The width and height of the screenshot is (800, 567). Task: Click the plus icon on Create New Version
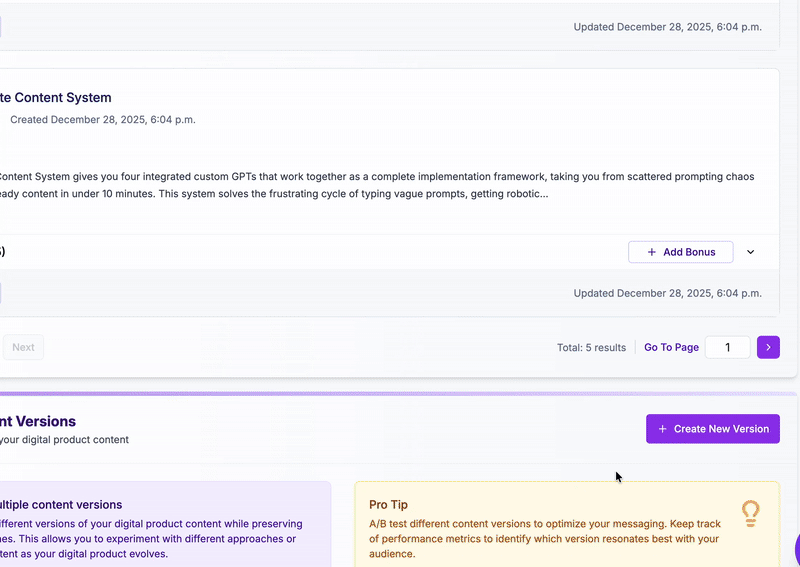pos(662,429)
